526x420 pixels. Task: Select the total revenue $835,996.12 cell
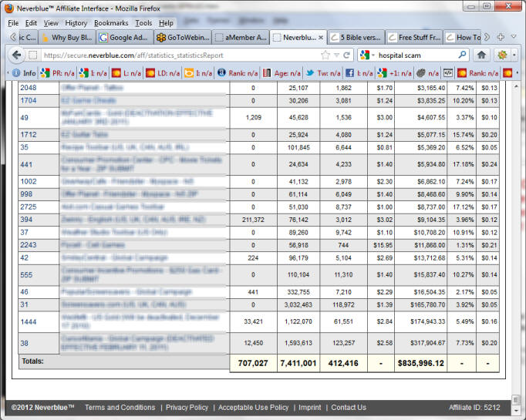pyautogui.click(x=420, y=363)
